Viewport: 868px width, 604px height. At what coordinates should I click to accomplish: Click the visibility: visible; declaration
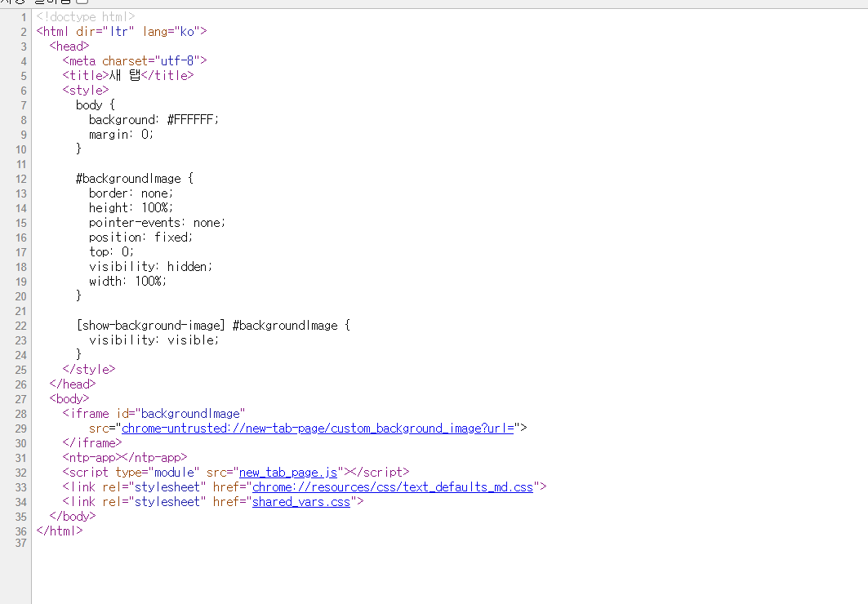pos(154,340)
